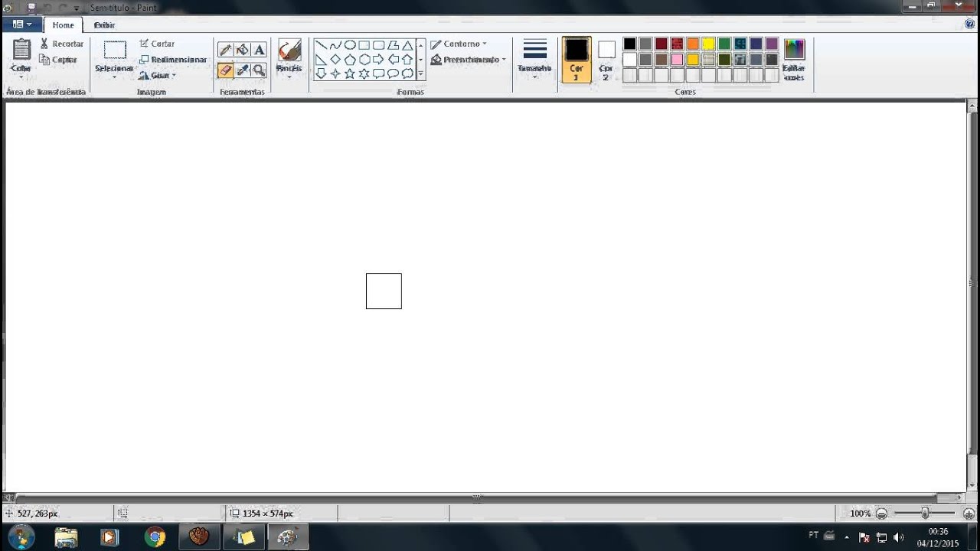
Task: Choose the Right arrow shape
Action: (x=379, y=60)
